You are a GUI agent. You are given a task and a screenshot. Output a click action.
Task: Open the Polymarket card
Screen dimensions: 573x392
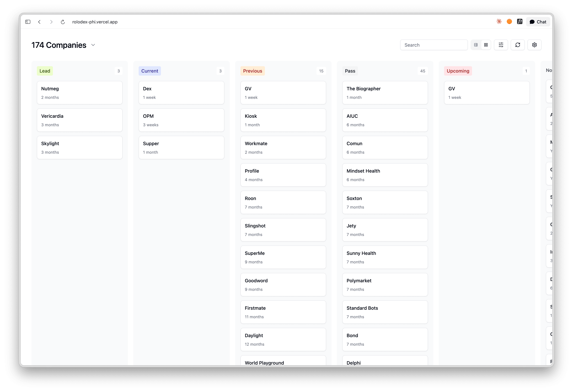click(385, 285)
